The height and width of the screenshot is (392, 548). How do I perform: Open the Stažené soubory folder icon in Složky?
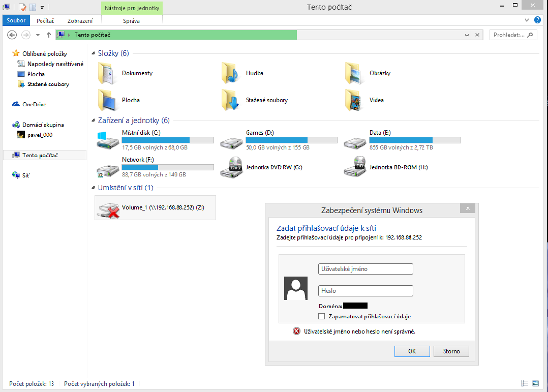pyautogui.click(x=230, y=100)
